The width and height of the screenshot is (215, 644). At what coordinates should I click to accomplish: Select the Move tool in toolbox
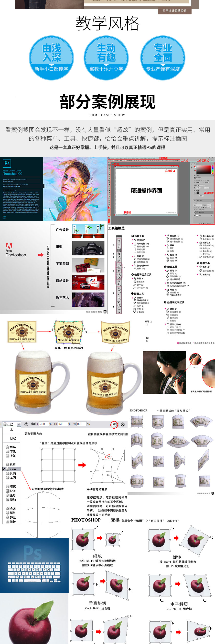(x=119, y=240)
